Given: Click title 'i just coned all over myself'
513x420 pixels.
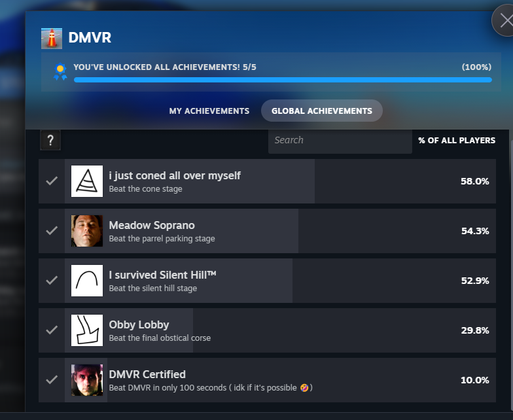Looking at the screenshot, I should tap(175, 175).
